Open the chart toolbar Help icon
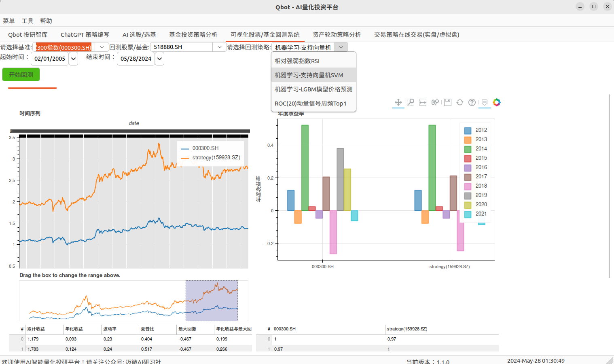This screenshot has width=614, height=364. click(472, 102)
